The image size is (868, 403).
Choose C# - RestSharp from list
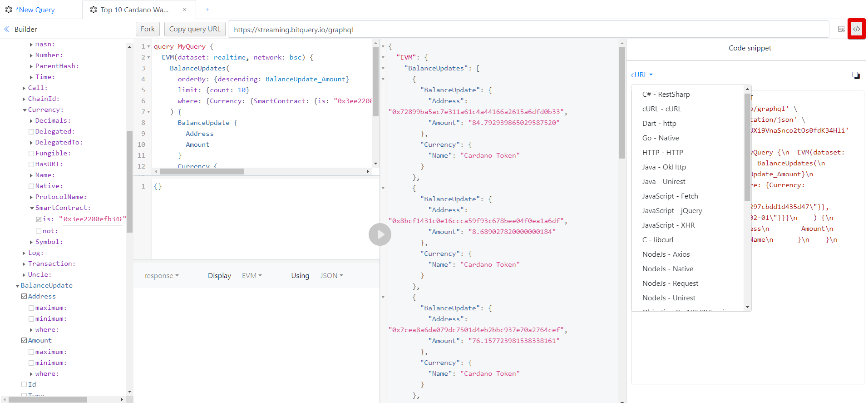pos(666,95)
